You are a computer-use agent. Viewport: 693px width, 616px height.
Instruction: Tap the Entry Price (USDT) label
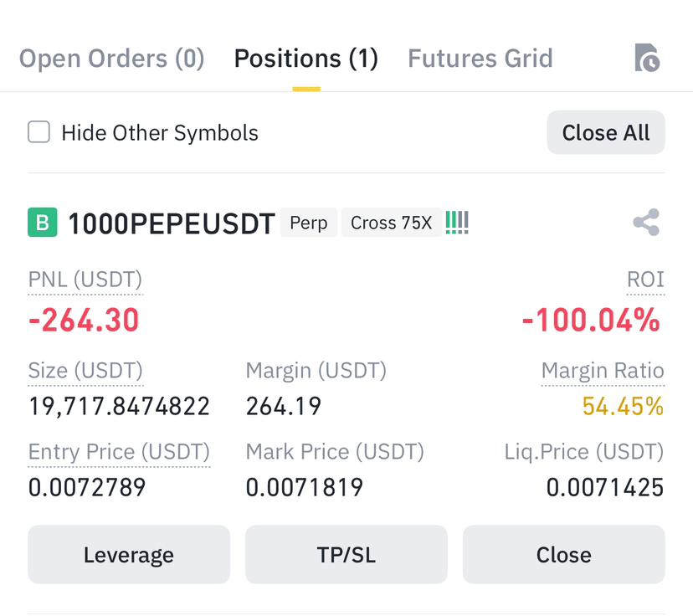(x=119, y=452)
